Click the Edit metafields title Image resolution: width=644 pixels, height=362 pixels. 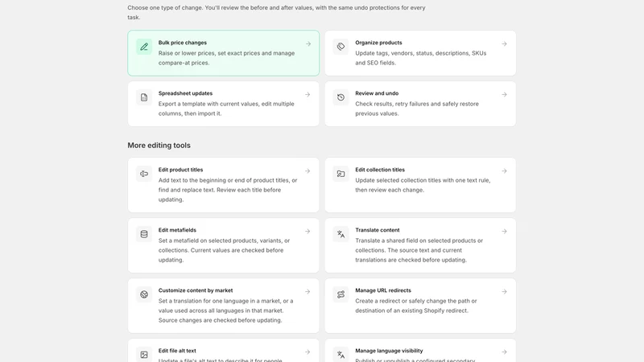click(x=177, y=230)
